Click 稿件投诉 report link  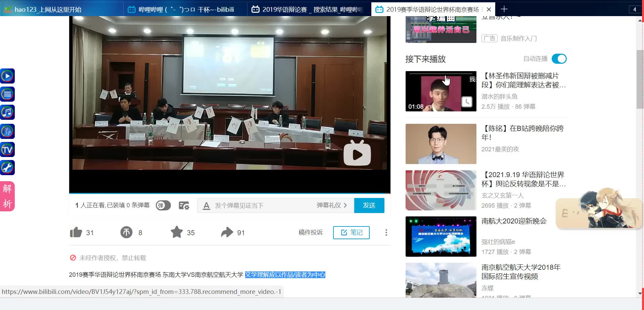point(311,232)
